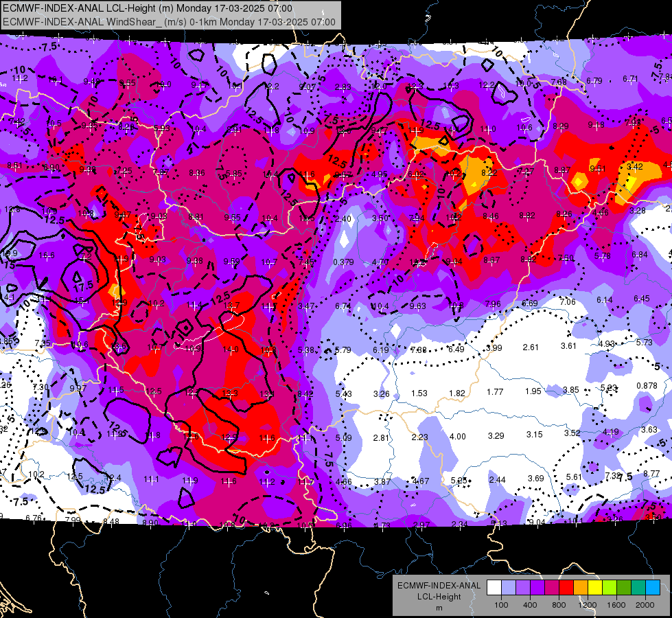Click the grid value 2.40
Image resolution: width=672 pixels, height=618 pixels.
coord(343,219)
